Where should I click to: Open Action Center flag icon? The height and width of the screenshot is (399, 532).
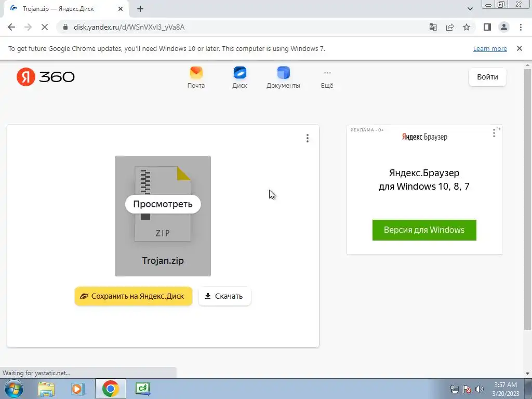pyautogui.click(x=467, y=390)
